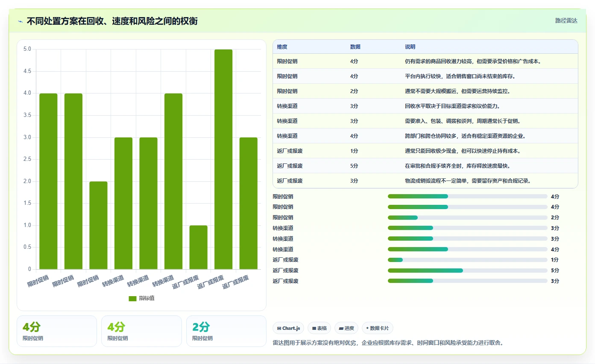
Task: Click the 5分 cell in the table
Action: [354, 166]
